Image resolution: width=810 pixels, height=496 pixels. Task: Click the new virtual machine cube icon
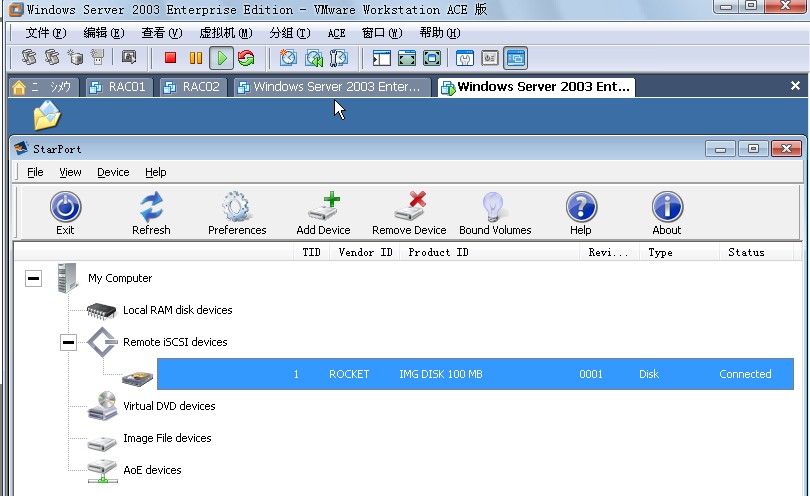75,57
